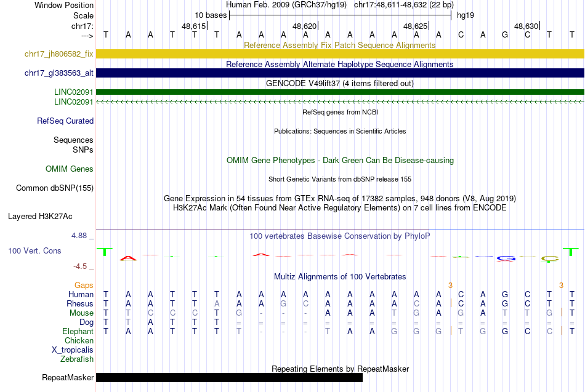Open the RefSeq Curated track label

coord(65,121)
